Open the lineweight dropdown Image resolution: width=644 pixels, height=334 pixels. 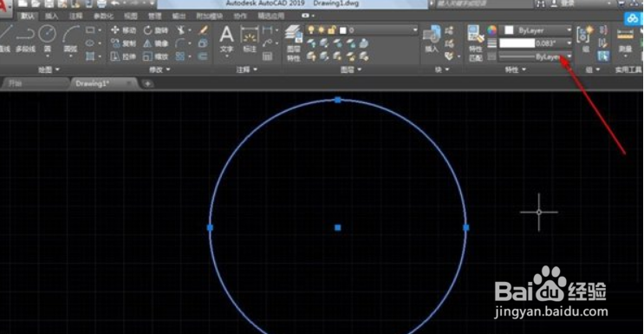tap(569, 43)
